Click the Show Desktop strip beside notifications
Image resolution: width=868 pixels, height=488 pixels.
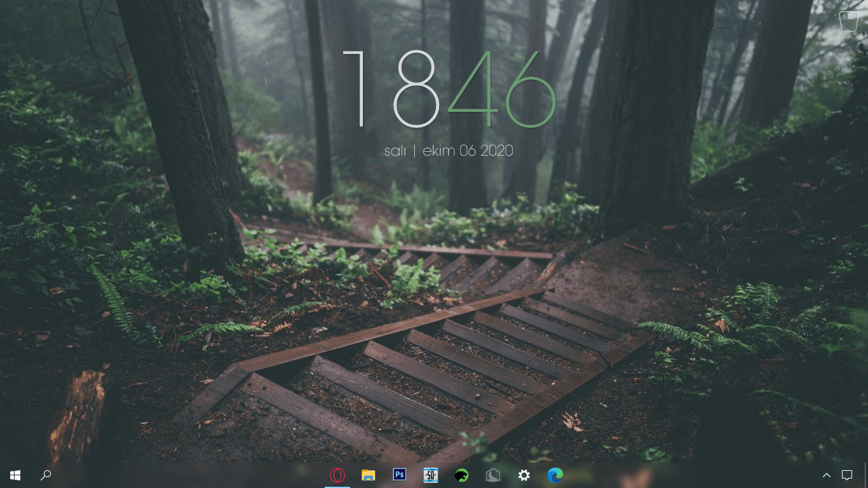pyautogui.click(x=865, y=475)
